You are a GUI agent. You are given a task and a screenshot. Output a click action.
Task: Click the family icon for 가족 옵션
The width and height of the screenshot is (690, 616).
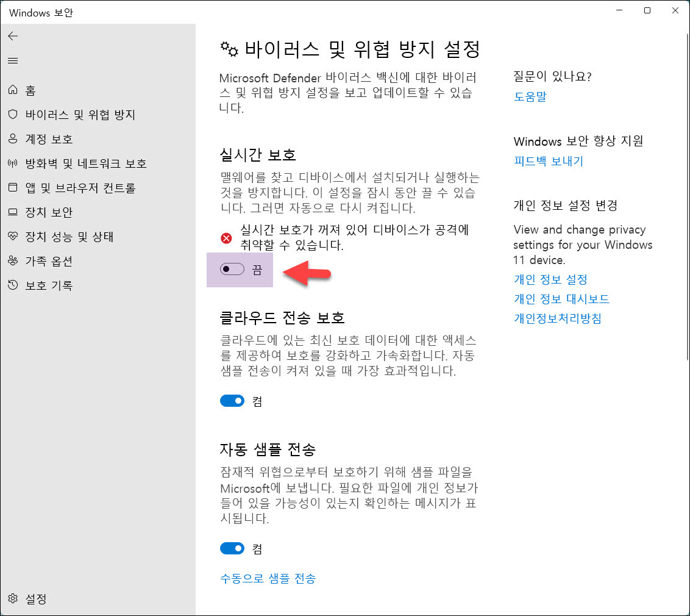coord(13,261)
